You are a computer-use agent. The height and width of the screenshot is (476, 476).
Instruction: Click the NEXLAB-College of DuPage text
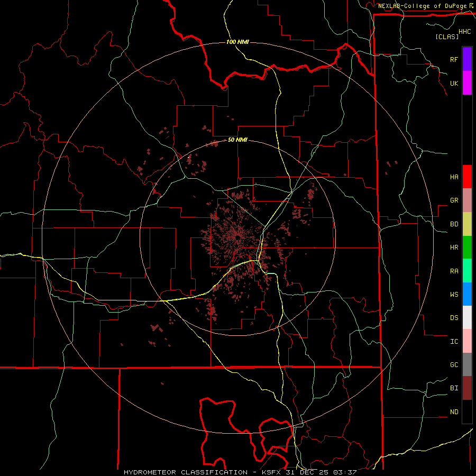422,6
